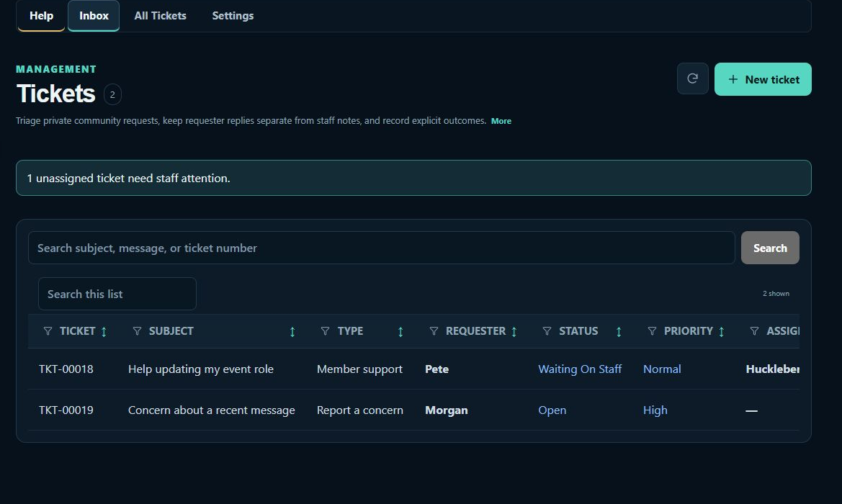This screenshot has height=504, width=842.
Task: Sort by REQUESTER column arrows
Action: coord(514,332)
